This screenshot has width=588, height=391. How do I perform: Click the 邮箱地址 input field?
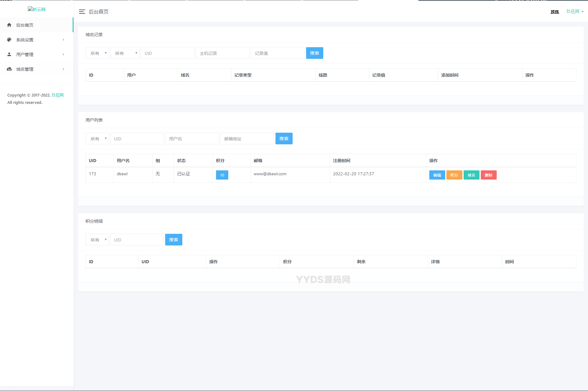point(247,139)
